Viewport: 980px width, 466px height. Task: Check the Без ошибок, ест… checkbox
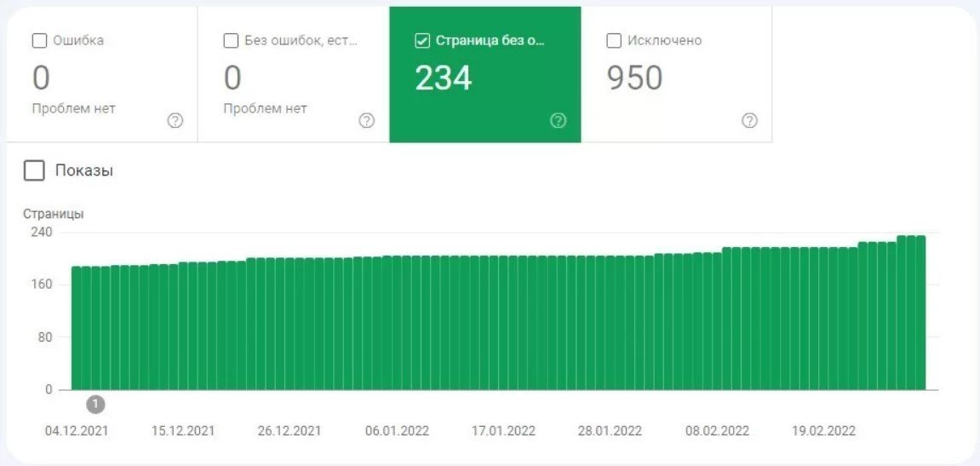click(231, 41)
